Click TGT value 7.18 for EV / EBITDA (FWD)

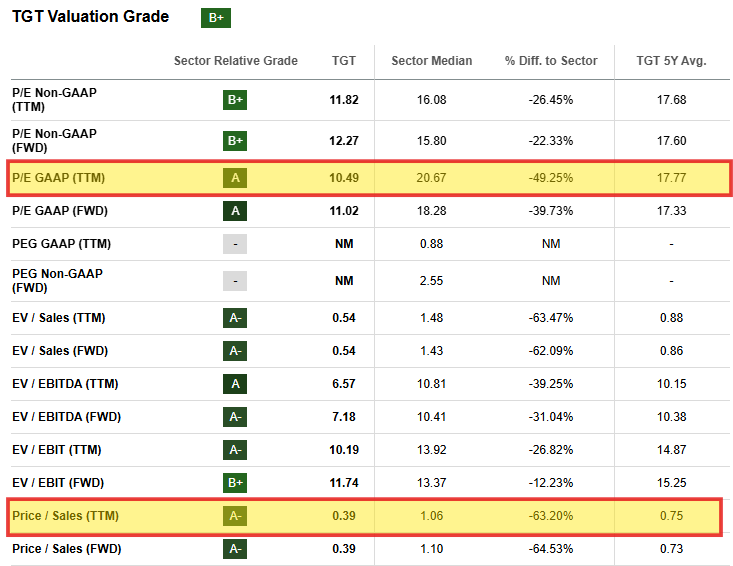click(344, 417)
